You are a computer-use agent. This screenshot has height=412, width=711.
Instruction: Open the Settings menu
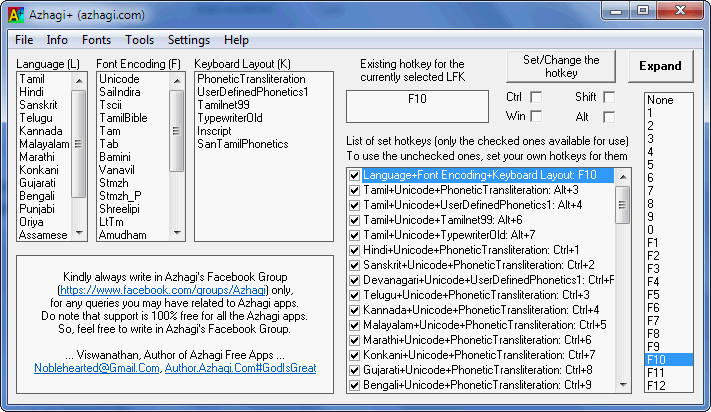[189, 40]
